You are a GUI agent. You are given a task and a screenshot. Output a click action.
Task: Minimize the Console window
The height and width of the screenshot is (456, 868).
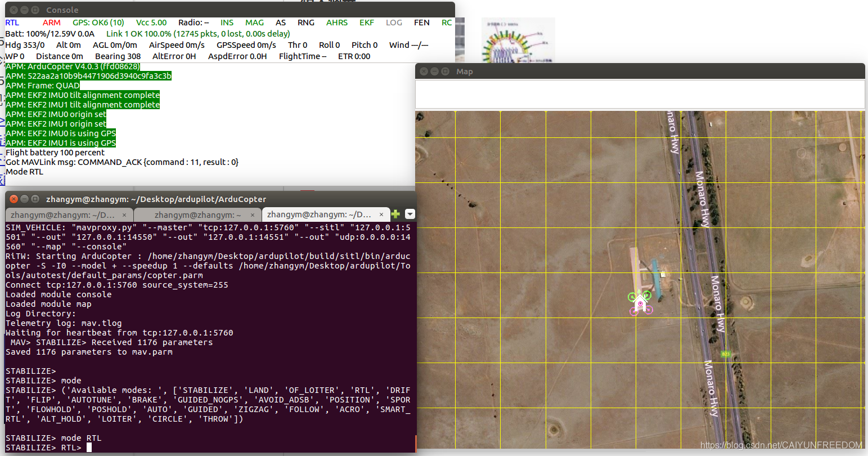25,10
